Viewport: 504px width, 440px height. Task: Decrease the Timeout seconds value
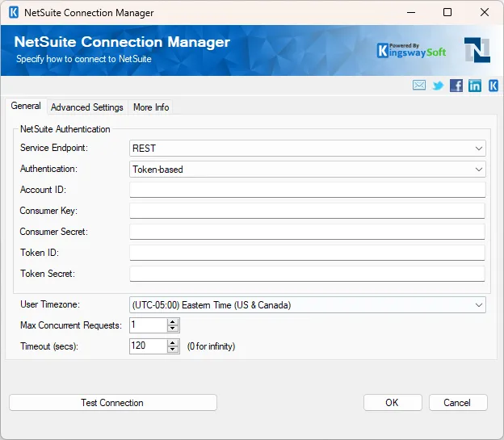pos(172,350)
